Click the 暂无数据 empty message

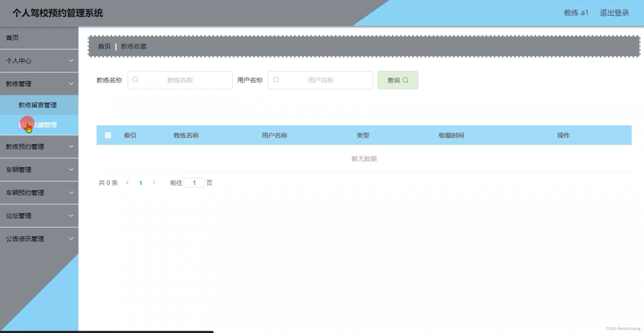[364, 159]
